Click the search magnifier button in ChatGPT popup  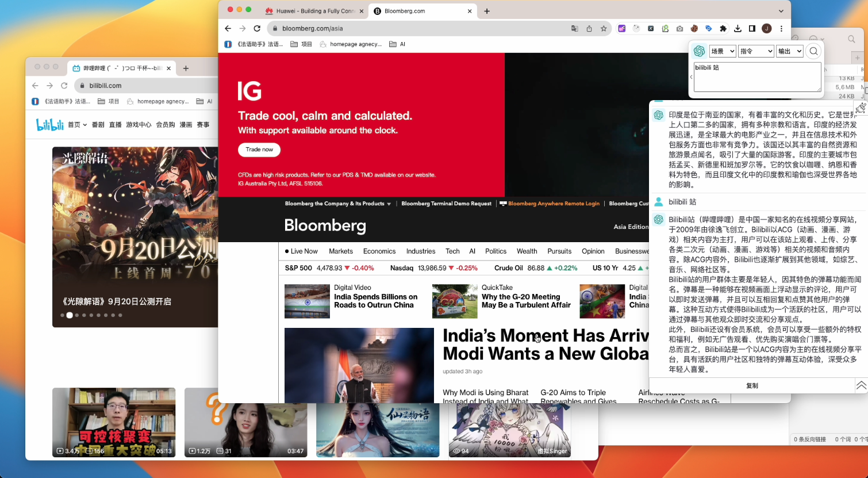coord(813,51)
